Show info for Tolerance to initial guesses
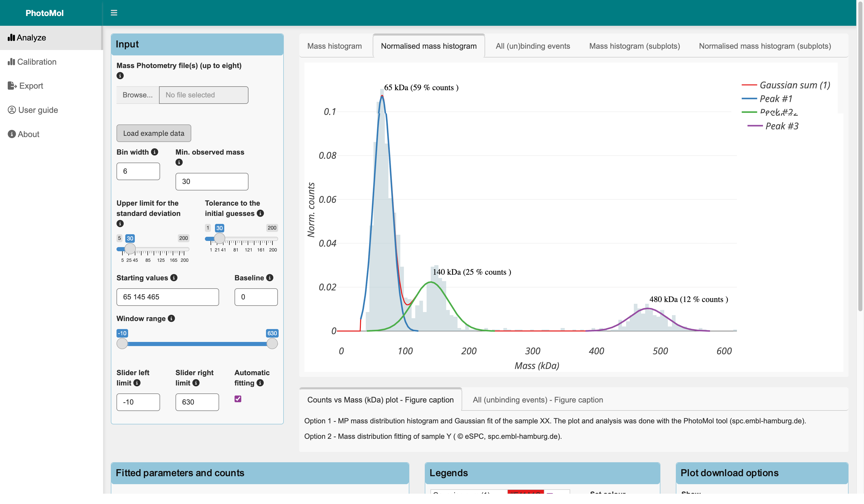This screenshot has width=864, height=504. [x=261, y=213]
